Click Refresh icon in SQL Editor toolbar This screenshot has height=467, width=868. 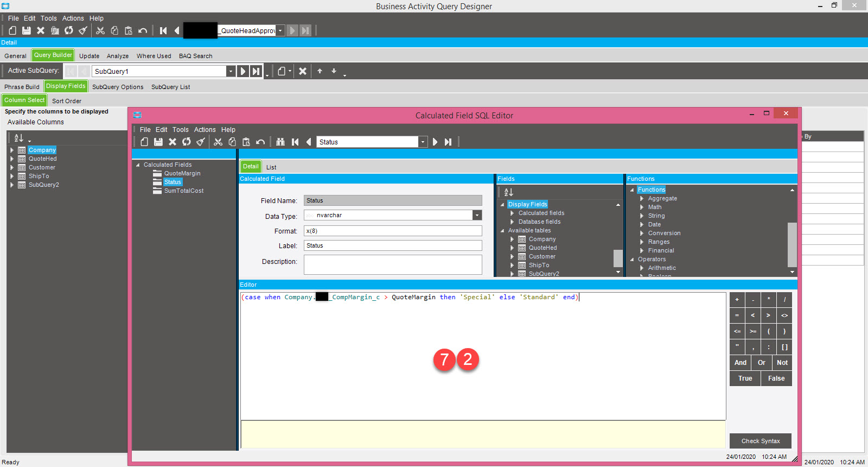(187, 142)
